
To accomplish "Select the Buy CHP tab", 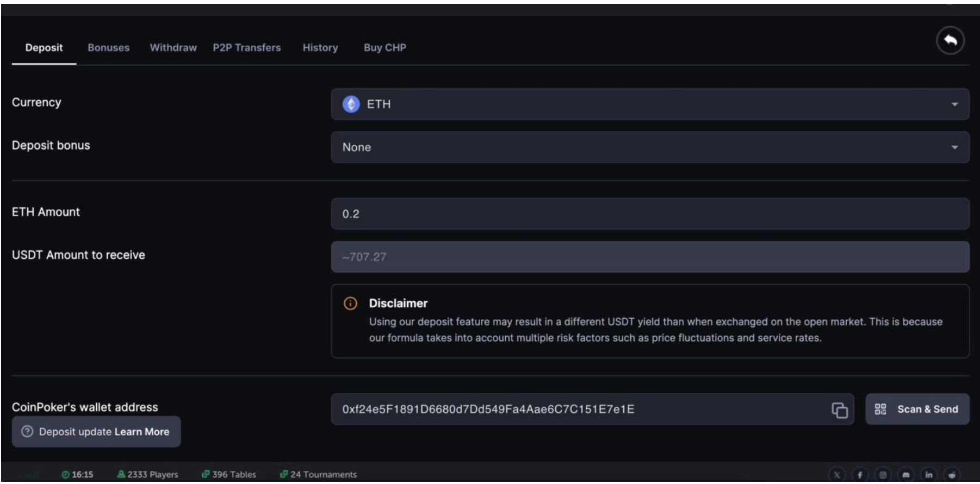I will pyautogui.click(x=385, y=48).
